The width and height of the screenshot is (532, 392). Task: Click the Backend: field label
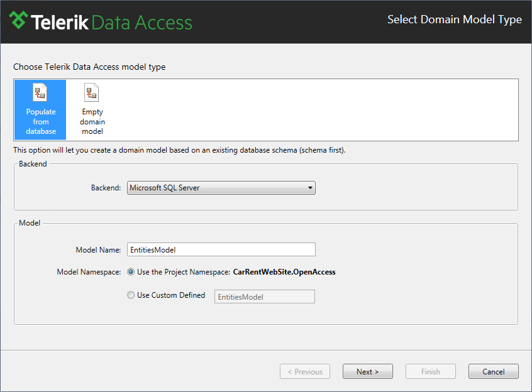tap(106, 188)
